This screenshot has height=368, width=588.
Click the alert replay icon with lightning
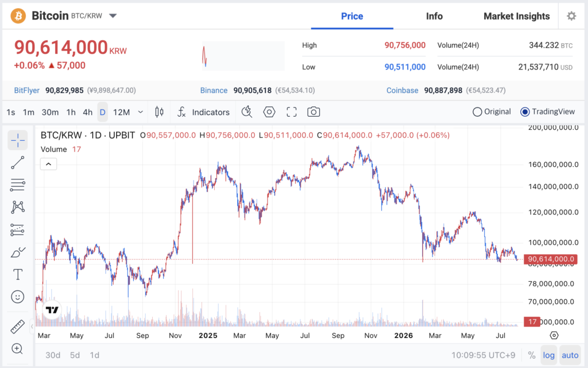click(x=247, y=112)
